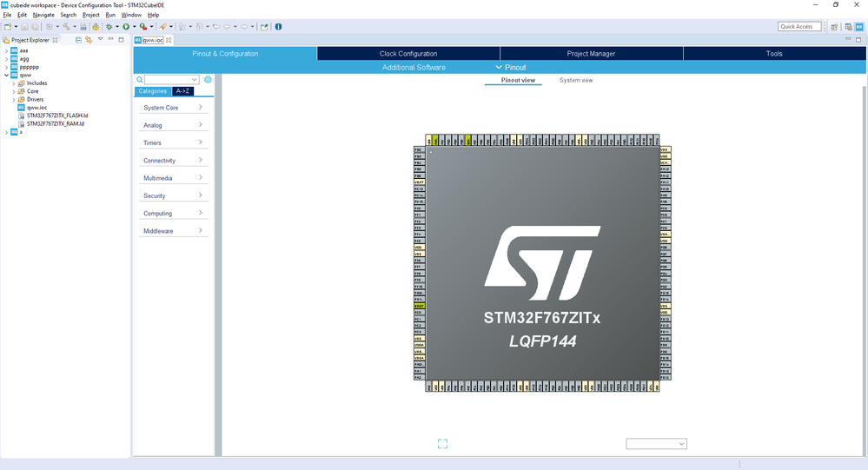Image resolution: width=868 pixels, height=470 pixels.
Task: Click the pencil highlighter toolbar icon
Action: coord(162,27)
